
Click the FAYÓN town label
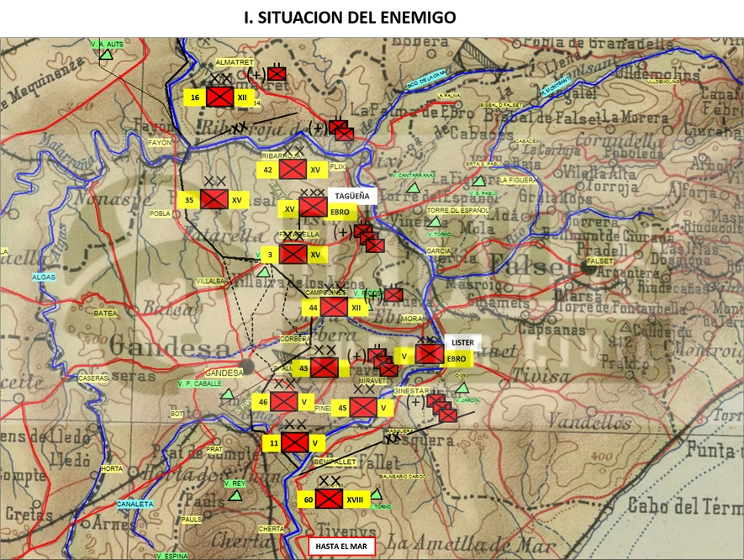pos(160,142)
